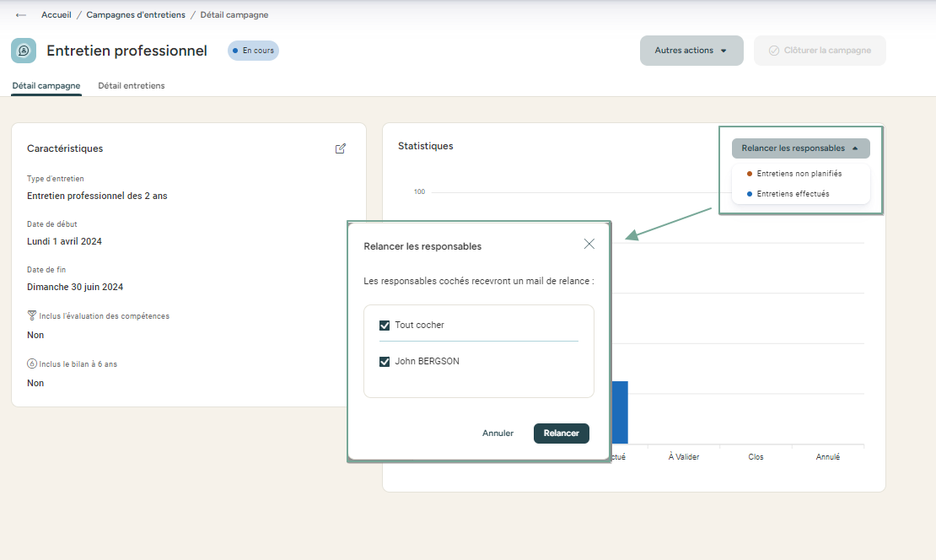The width and height of the screenshot is (936, 560).
Task: Toggle the Tout cocher checkbox
Action: click(385, 326)
